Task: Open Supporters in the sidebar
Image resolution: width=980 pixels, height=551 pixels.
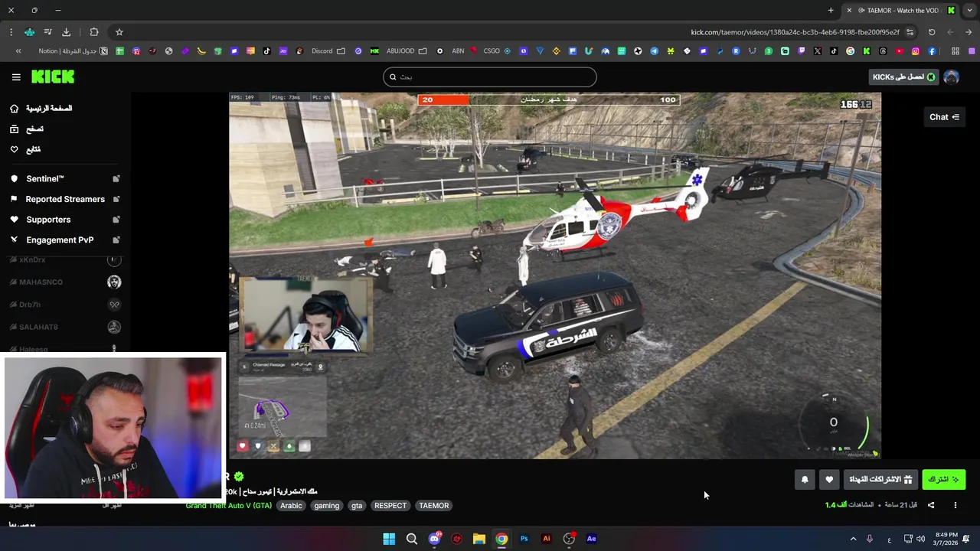Action: click(64, 220)
